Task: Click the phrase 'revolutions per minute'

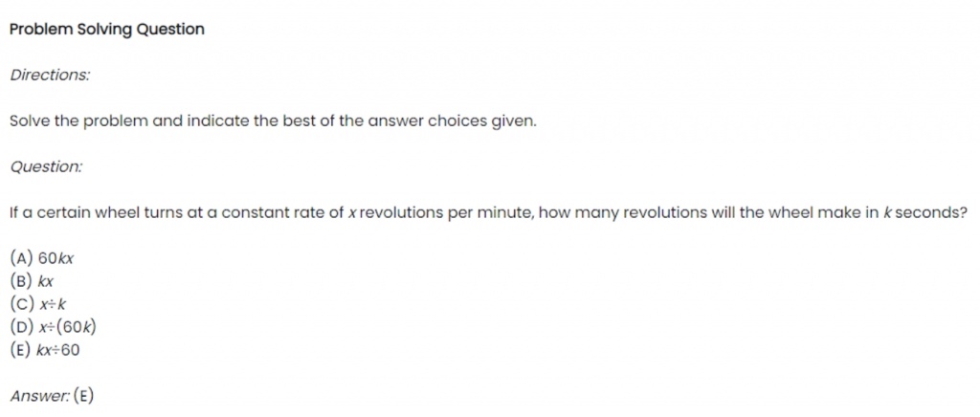Action: pyautogui.click(x=447, y=213)
